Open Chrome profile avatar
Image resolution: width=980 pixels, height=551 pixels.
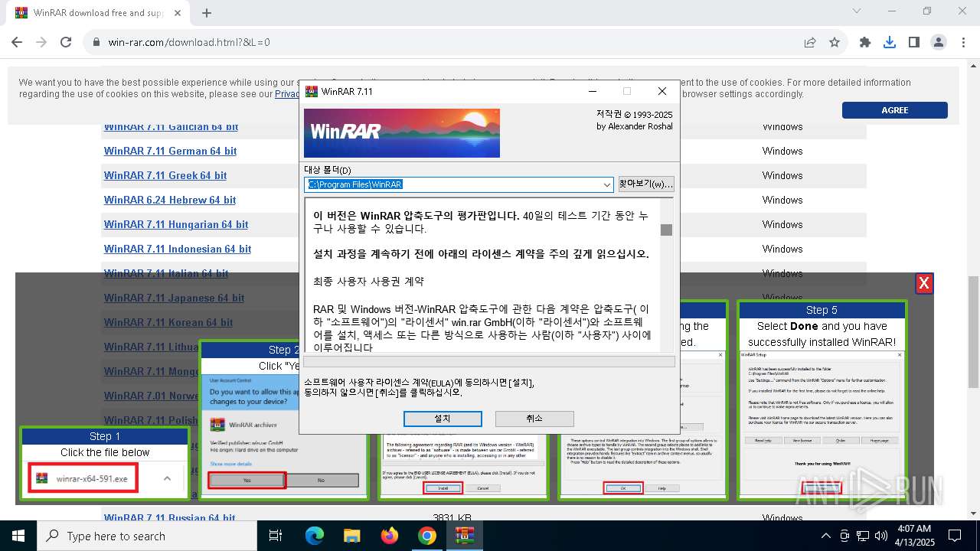pos(939,43)
